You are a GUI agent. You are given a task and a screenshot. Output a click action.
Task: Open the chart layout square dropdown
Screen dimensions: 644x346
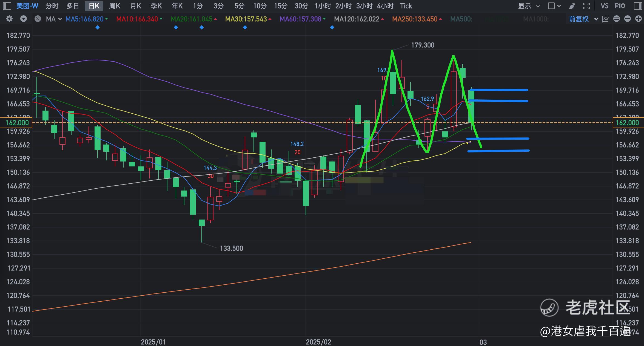tap(554, 6)
